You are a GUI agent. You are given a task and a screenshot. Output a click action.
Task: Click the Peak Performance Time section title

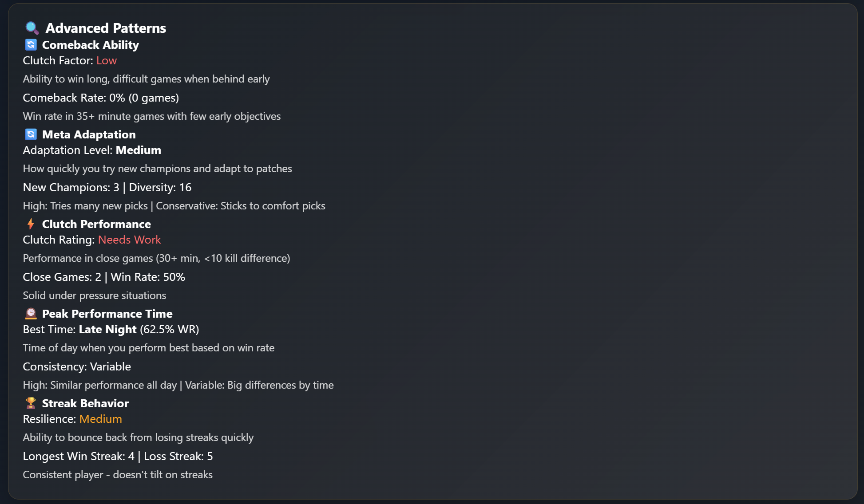[x=107, y=314]
